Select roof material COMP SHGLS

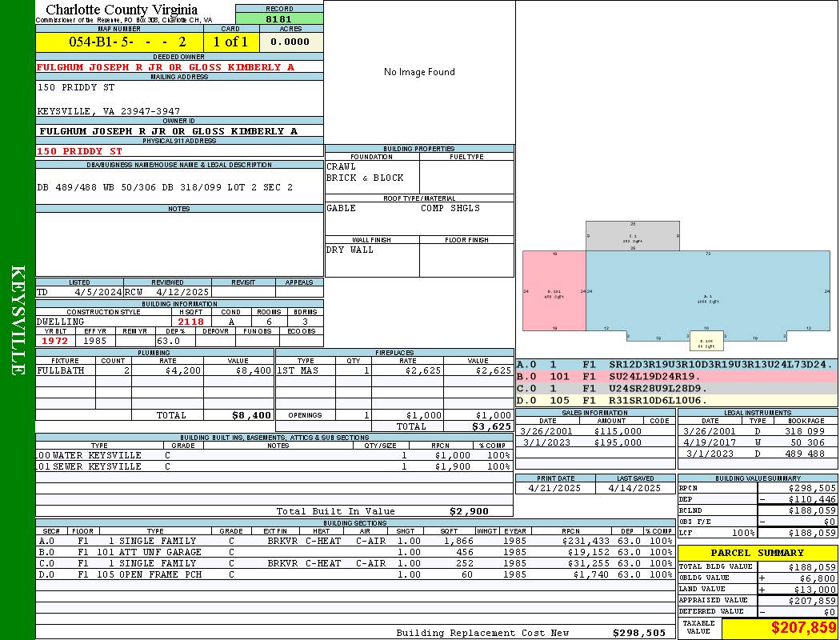[450, 208]
